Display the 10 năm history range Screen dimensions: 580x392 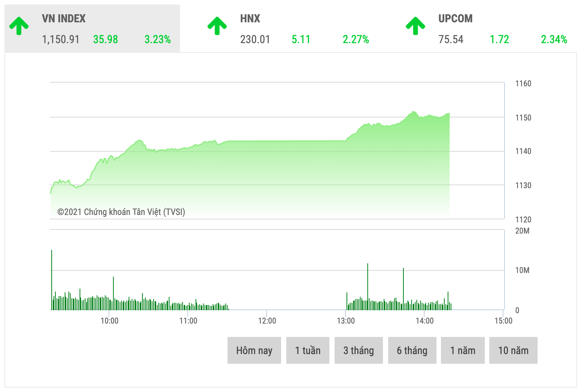click(x=513, y=350)
